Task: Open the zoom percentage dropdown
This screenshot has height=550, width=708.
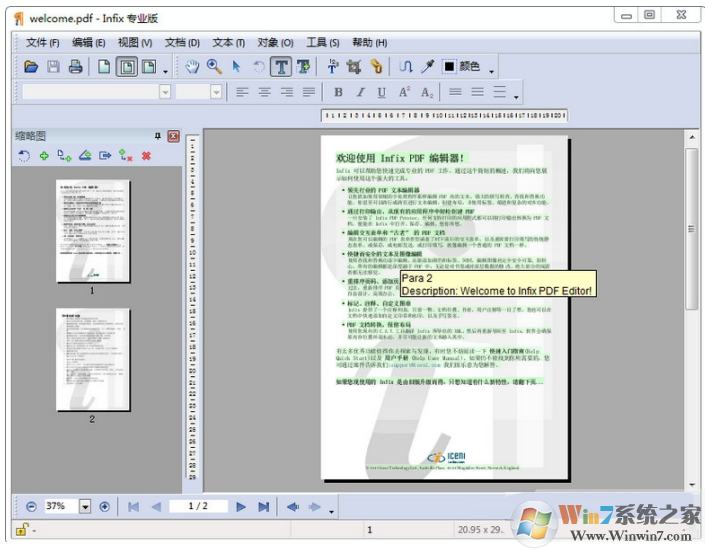Action: click(85, 507)
